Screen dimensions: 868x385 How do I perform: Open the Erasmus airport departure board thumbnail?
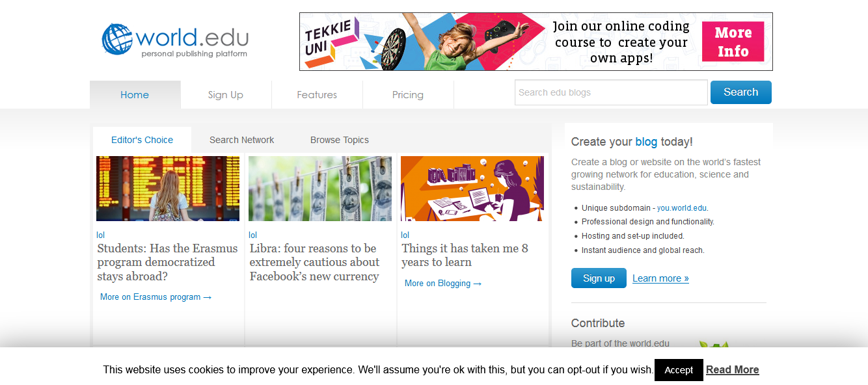coord(168,189)
